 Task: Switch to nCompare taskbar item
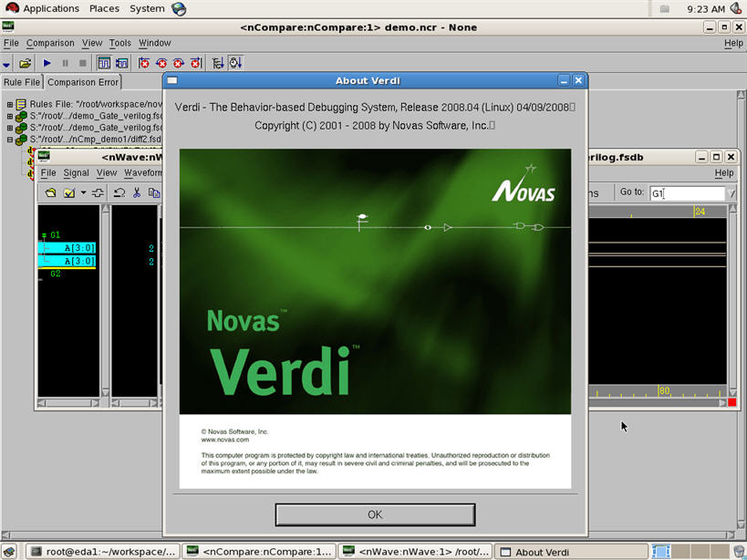point(260,552)
